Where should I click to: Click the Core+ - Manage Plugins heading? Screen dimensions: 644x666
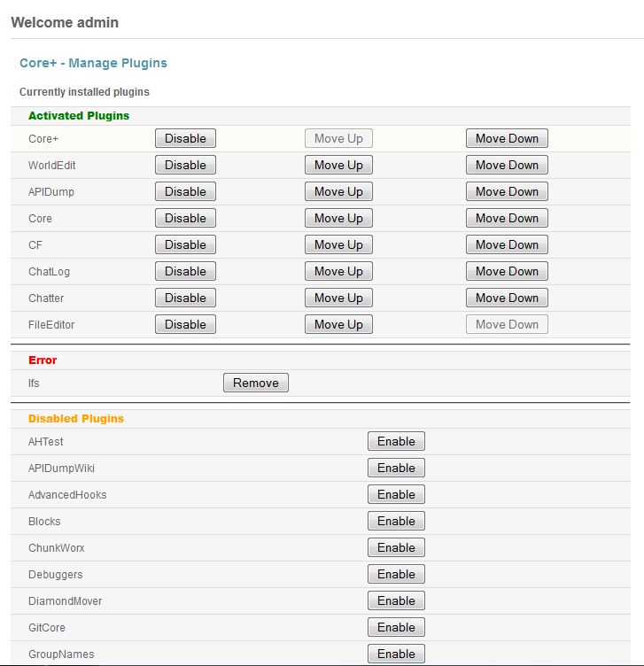click(93, 63)
